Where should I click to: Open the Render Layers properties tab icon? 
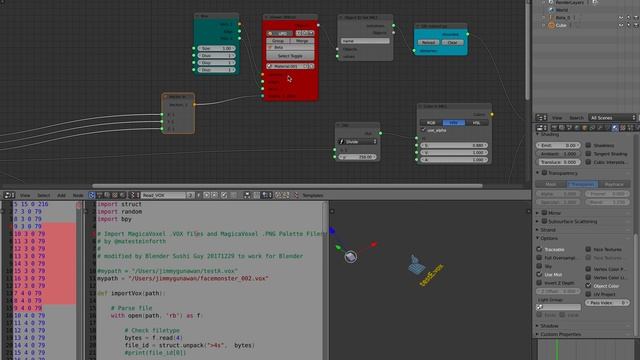coord(561,128)
